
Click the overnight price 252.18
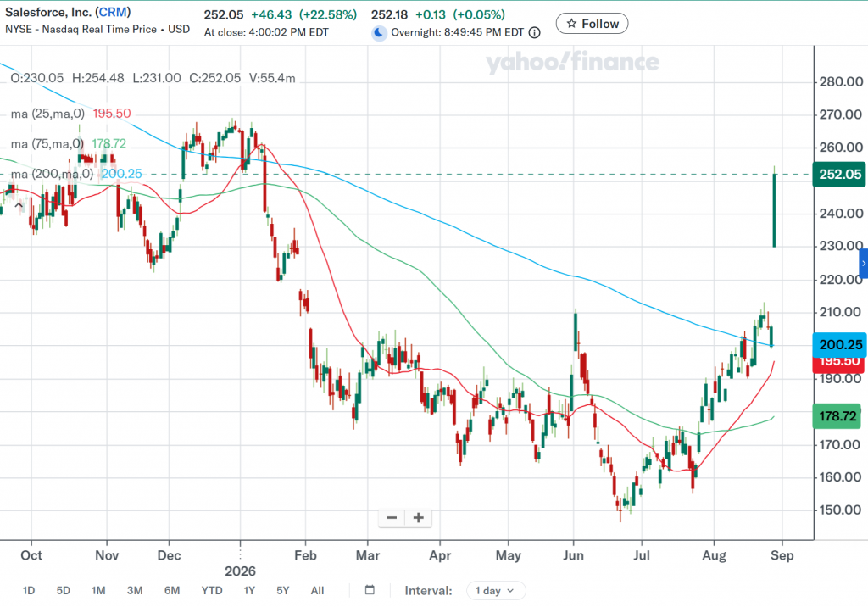pos(389,15)
